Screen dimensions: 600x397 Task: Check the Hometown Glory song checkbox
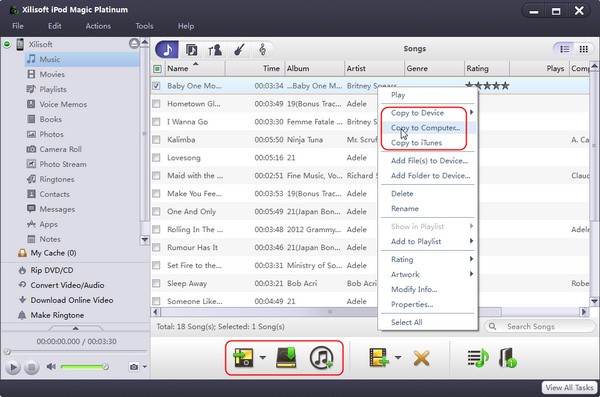(x=156, y=104)
